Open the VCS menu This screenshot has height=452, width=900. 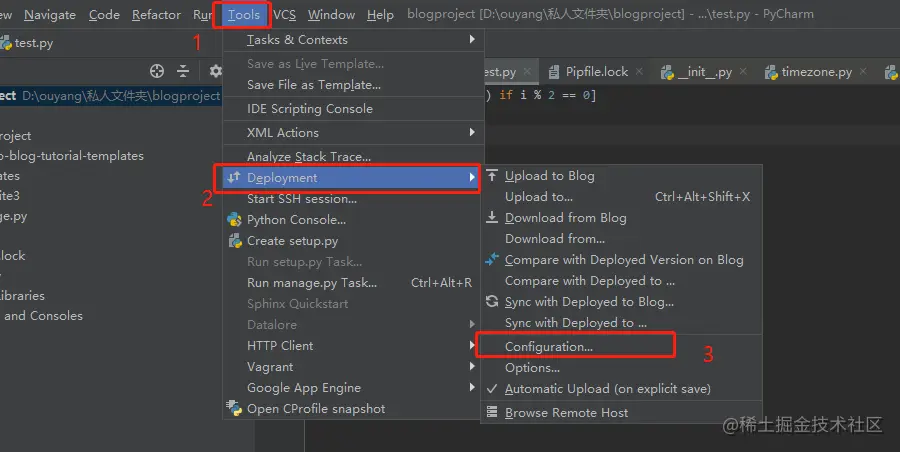(x=284, y=15)
